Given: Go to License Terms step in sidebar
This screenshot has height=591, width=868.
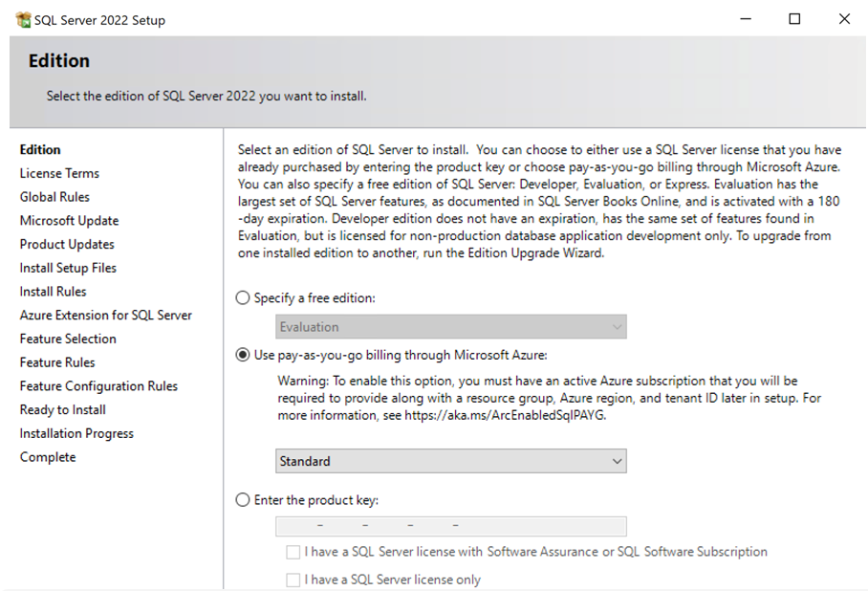Looking at the screenshot, I should 59,173.
